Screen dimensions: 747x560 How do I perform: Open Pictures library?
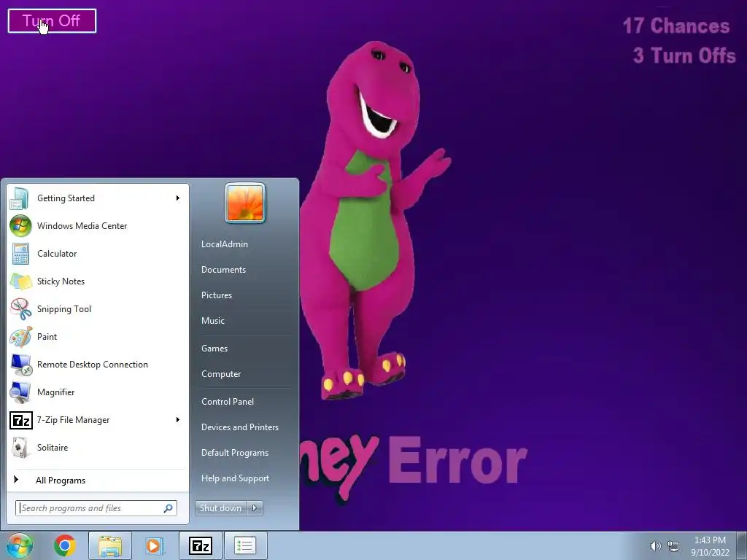216,295
